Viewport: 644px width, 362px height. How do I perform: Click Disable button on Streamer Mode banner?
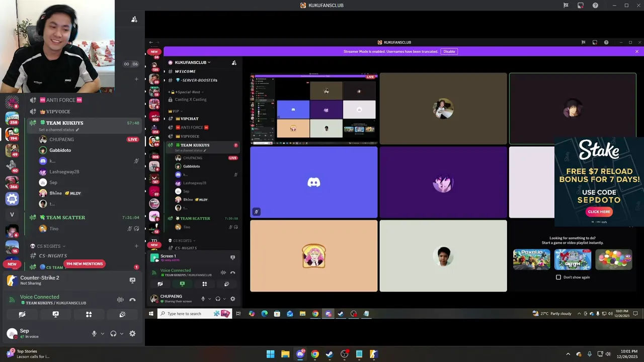pos(449,51)
